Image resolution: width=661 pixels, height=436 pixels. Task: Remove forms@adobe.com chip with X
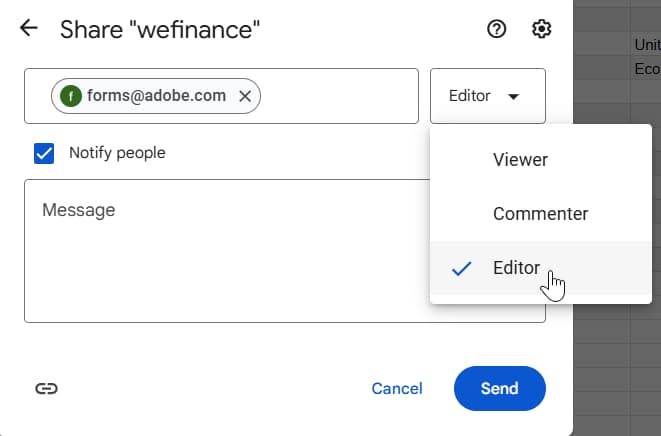coord(245,96)
